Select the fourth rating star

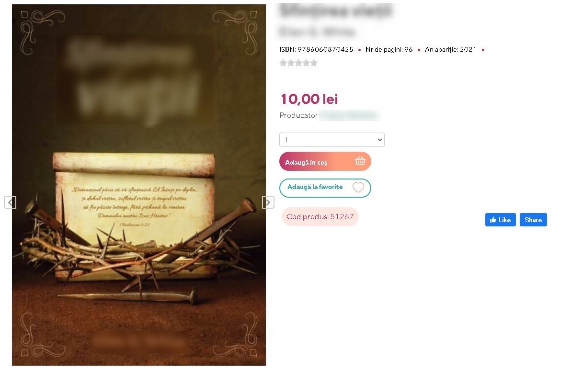[306, 63]
